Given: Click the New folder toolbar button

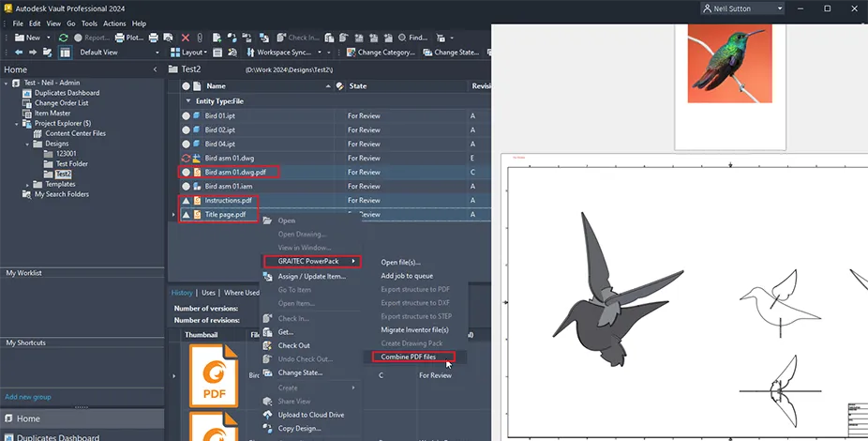Looking at the screenshot, I should tap(27, 38).
